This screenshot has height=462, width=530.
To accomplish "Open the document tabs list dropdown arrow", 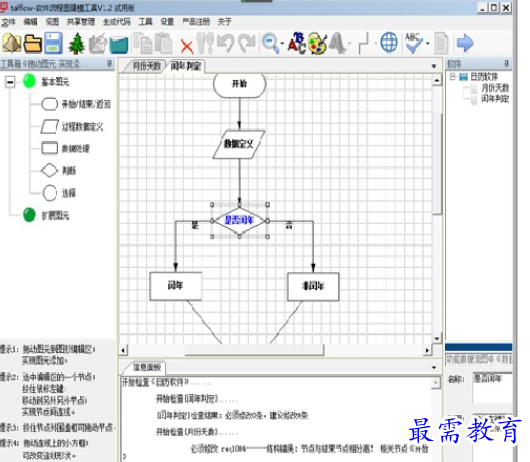I will [434, 66].
